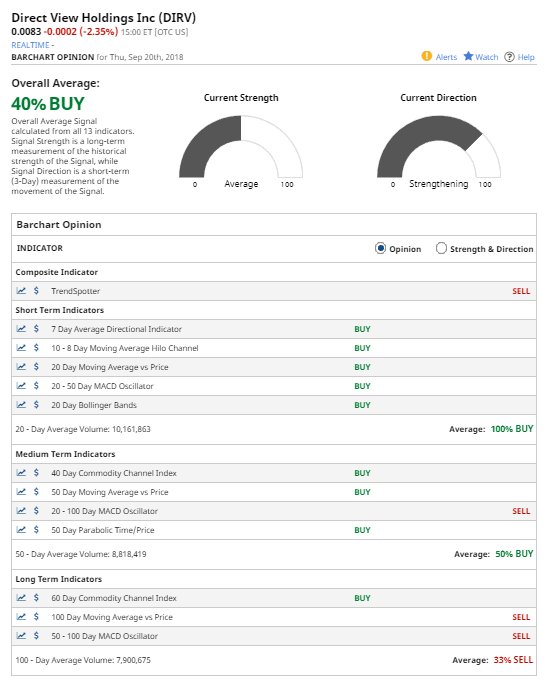Select the Opinion radio button
Viewport: 546px width, 686px height.
point(380,248)
